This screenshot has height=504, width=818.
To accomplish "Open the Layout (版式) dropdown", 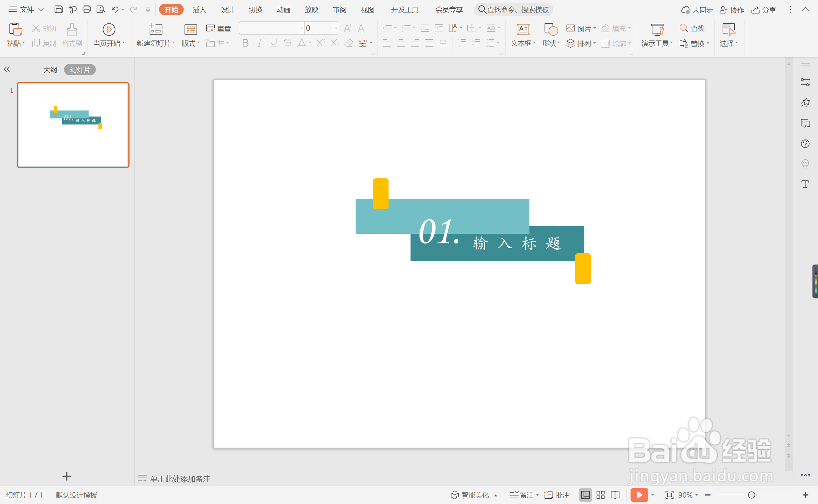I will [190, 43].
